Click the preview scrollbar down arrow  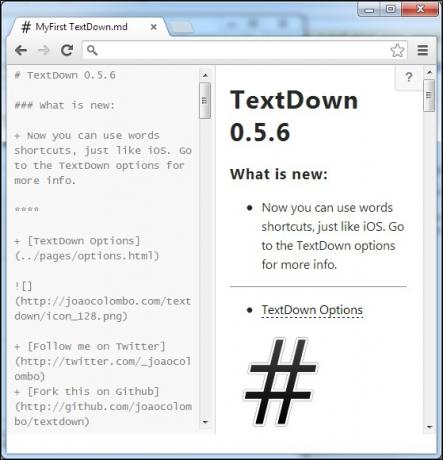429,427
